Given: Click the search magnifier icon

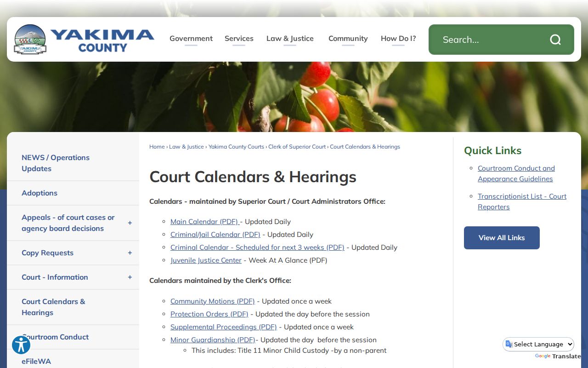Looking at the screenshot, I should tap(555, 40).
